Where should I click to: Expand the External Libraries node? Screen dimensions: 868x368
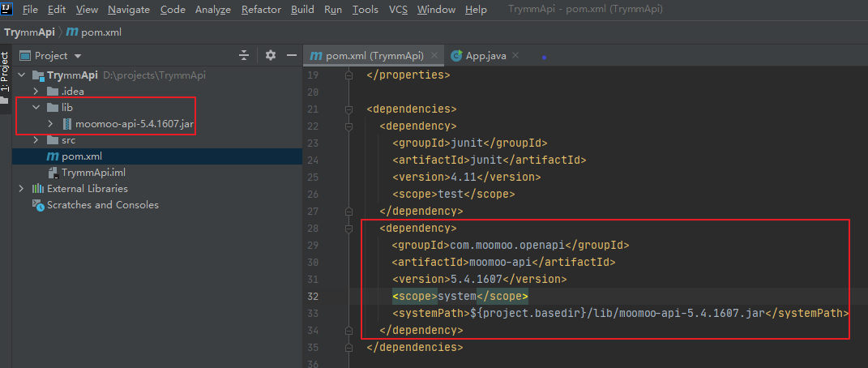coord(22,189)
